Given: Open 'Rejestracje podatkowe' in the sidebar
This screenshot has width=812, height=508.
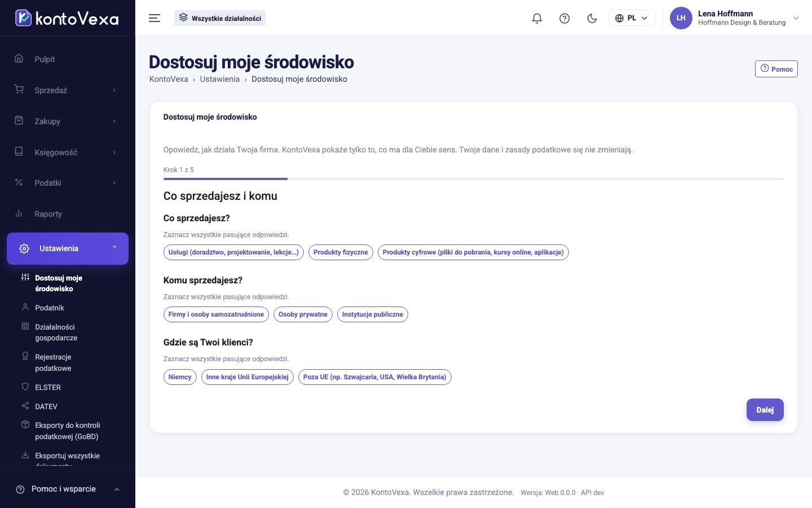Looking at the screenshot, I should pos(53,362).
